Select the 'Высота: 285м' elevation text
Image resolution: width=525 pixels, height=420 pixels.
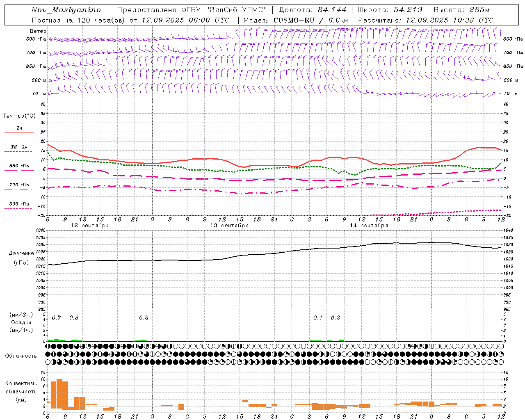(x=461, y=10)
